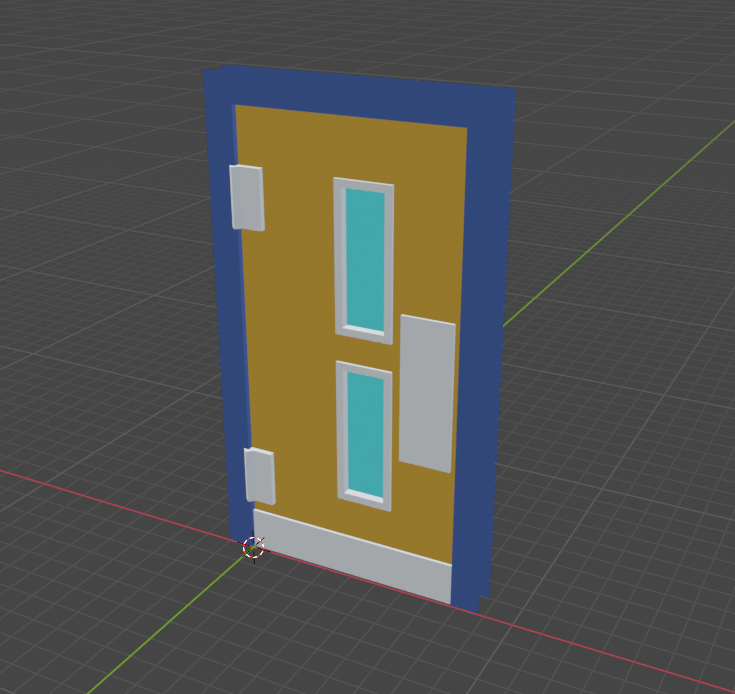Select the large gray handle plate

[x=427, y=393]
